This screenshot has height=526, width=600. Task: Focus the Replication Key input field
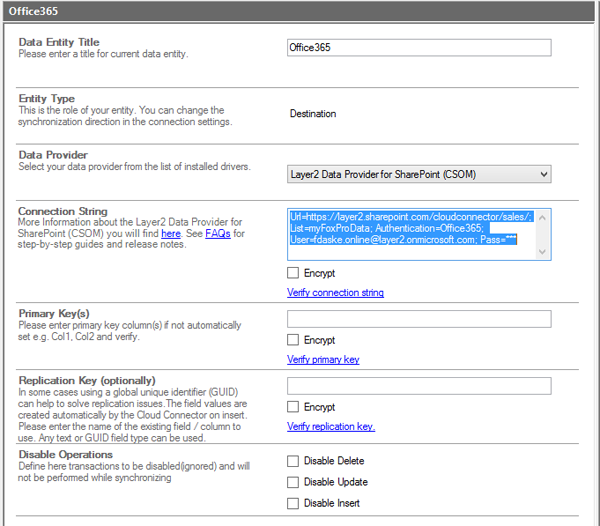tap(418, 386)
